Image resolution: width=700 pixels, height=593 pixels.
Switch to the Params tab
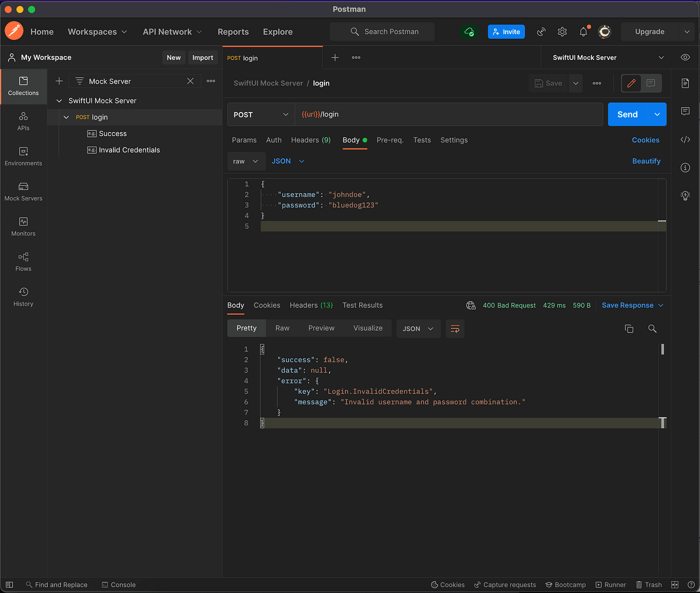pos(244,140)
